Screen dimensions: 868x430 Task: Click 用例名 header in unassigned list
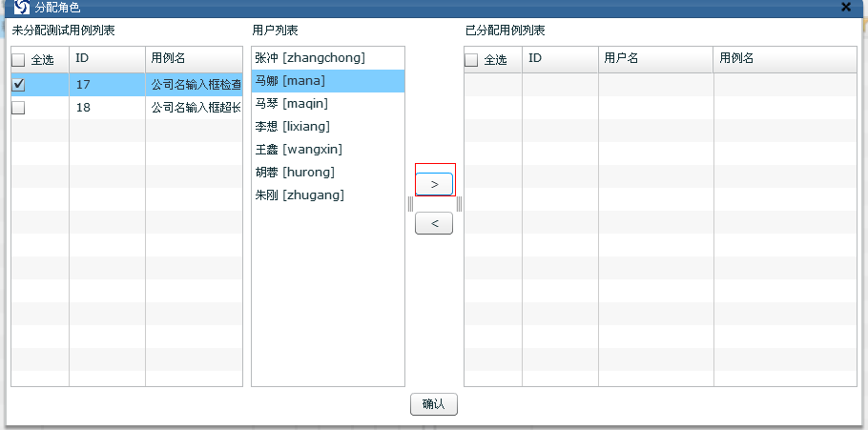click(193, 59)
